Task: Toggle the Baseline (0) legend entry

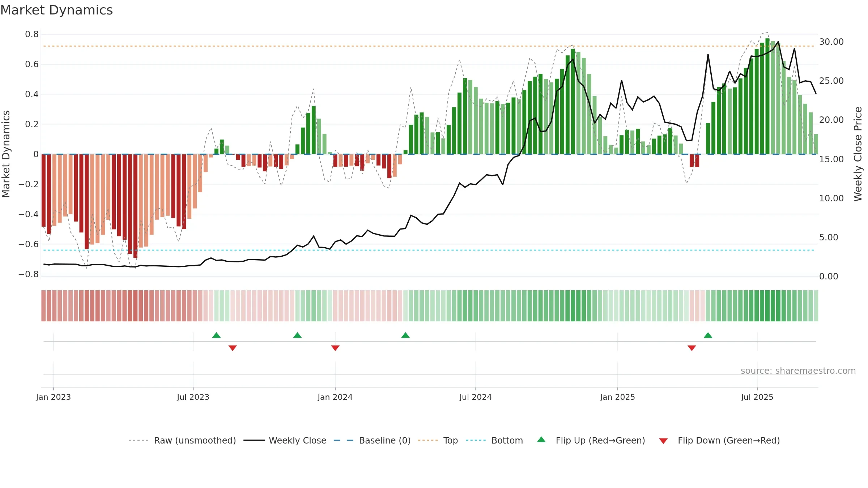Action: [x=372, y=440]
